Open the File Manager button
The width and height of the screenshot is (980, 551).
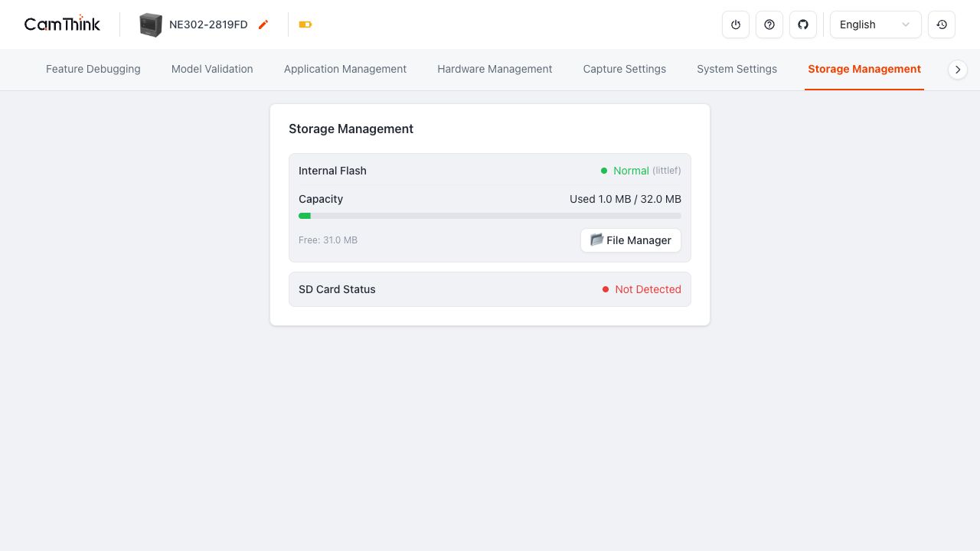pyautogui.click(x=631, y=240)
